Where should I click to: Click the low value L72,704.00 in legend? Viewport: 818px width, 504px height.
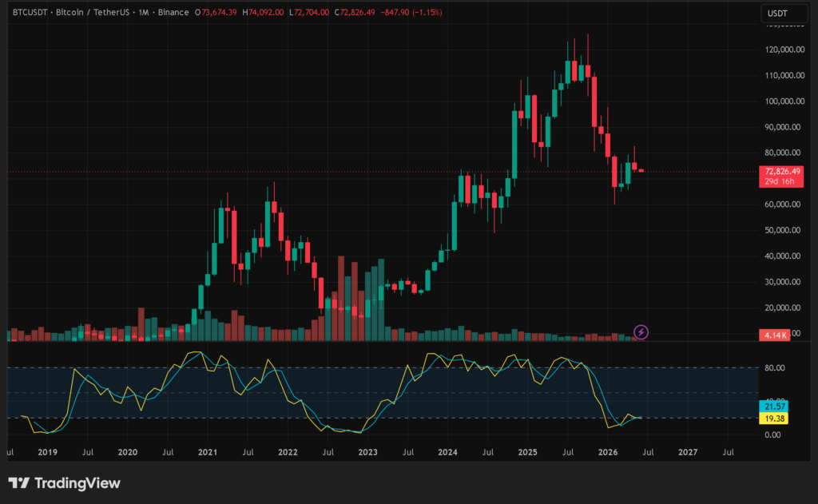(x=309, y=12)
